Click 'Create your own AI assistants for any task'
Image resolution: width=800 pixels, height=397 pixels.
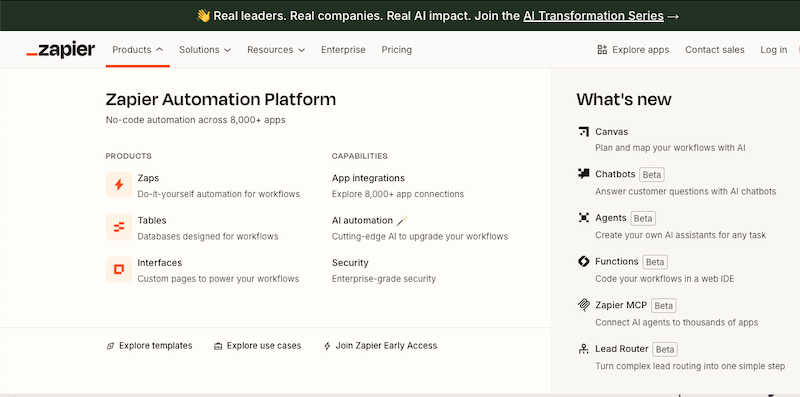tap(681, 235)
